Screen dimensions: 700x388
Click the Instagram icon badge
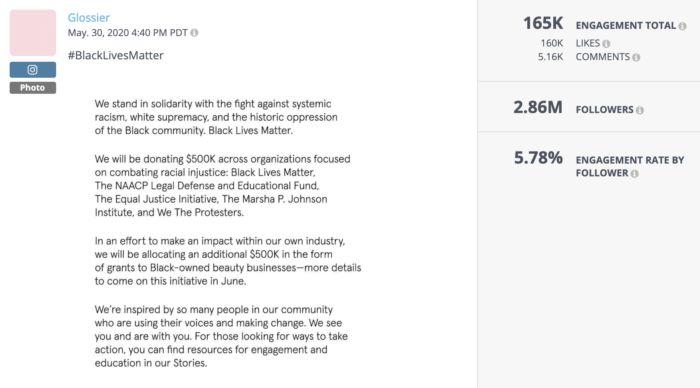click(x=33, y=70)
